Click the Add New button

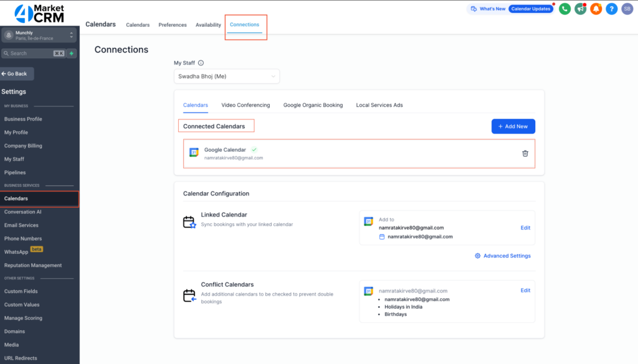tap(513, 126)
